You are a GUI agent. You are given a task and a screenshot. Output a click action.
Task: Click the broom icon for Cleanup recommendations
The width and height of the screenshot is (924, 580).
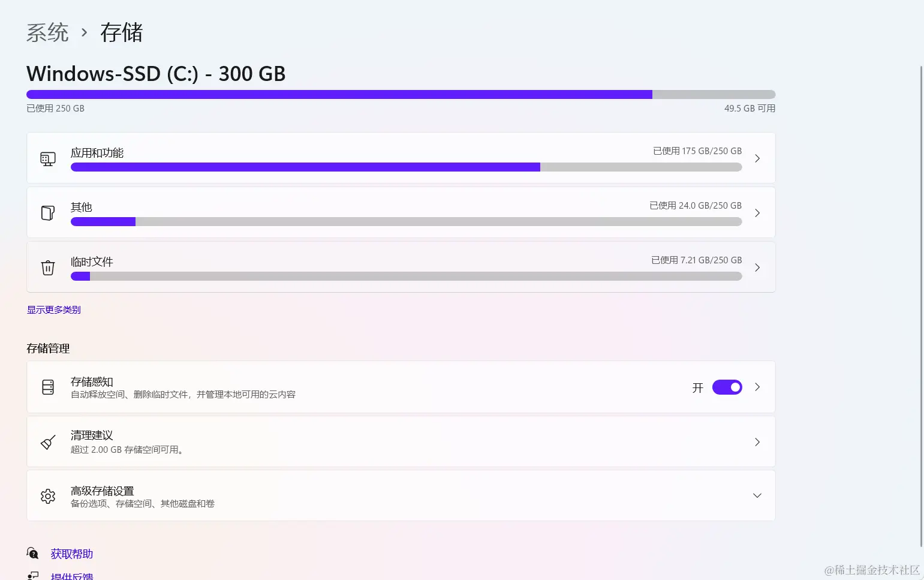coord(48,442)
